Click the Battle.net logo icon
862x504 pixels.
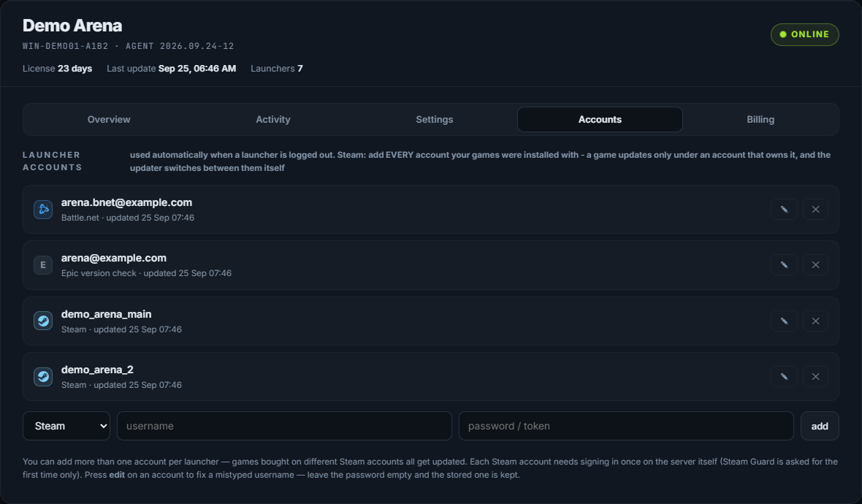point(43,210)
